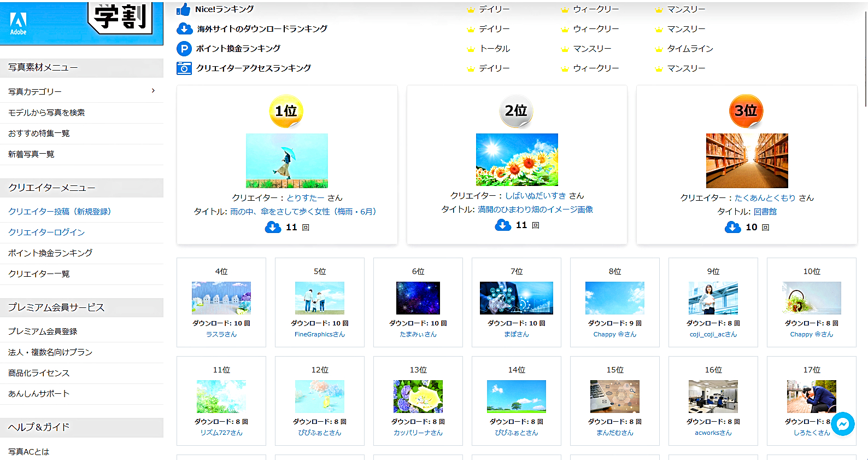
Task: Open the 16位 office thumbnail
Action: (x=713, y=397)
